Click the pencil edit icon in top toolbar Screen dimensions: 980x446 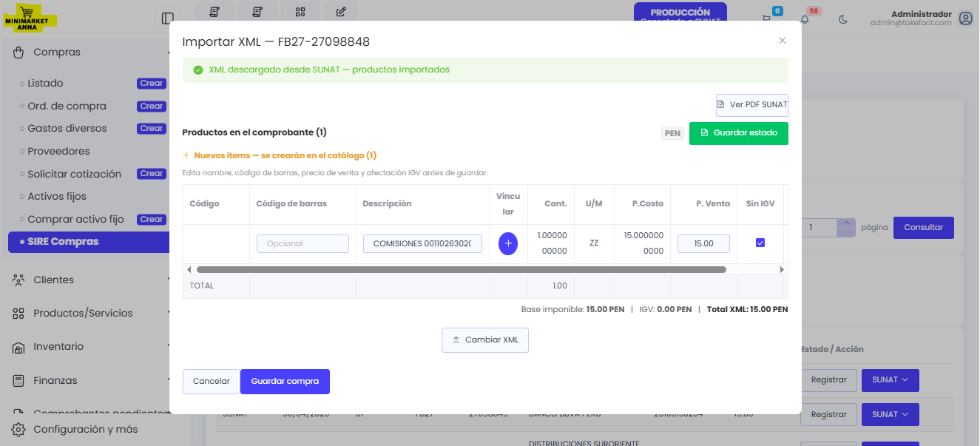point(341,12)
